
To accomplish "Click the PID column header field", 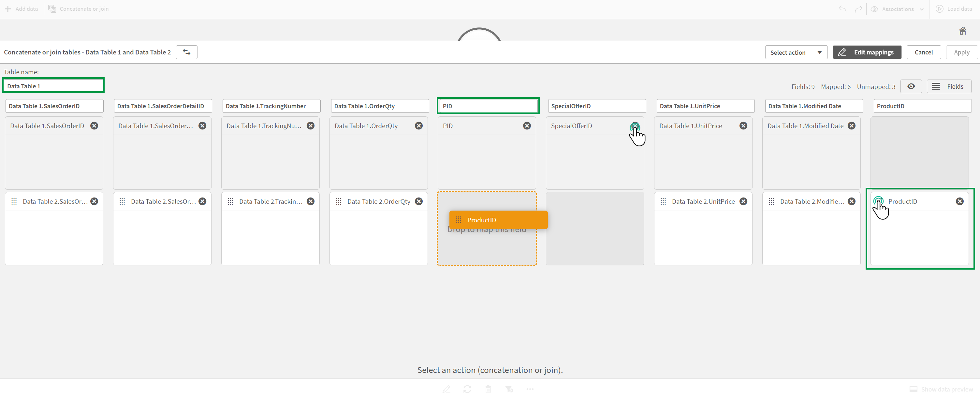I will [487, 106].
